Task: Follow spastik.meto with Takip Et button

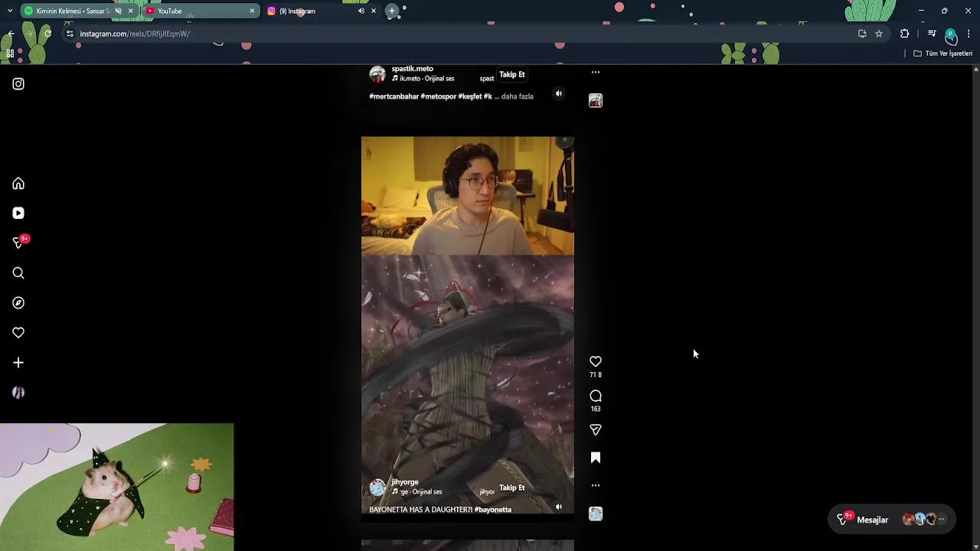Action: tap(512, 75)
